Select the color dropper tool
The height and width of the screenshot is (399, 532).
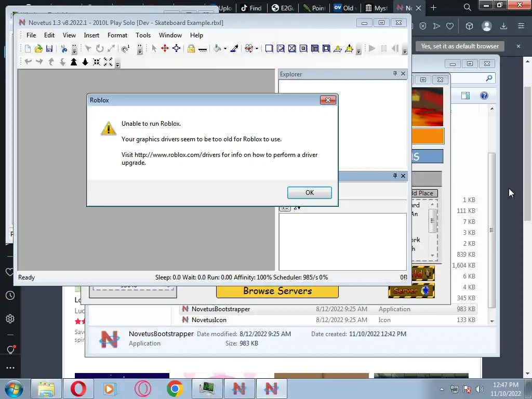234,48
